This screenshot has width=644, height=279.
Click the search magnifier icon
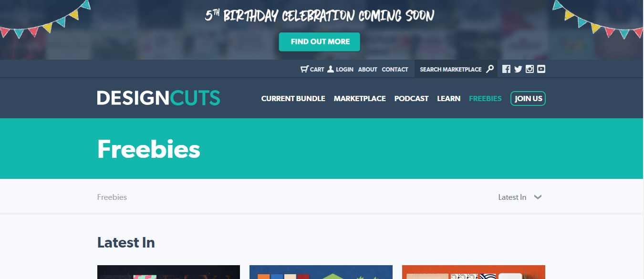(489, 69)
